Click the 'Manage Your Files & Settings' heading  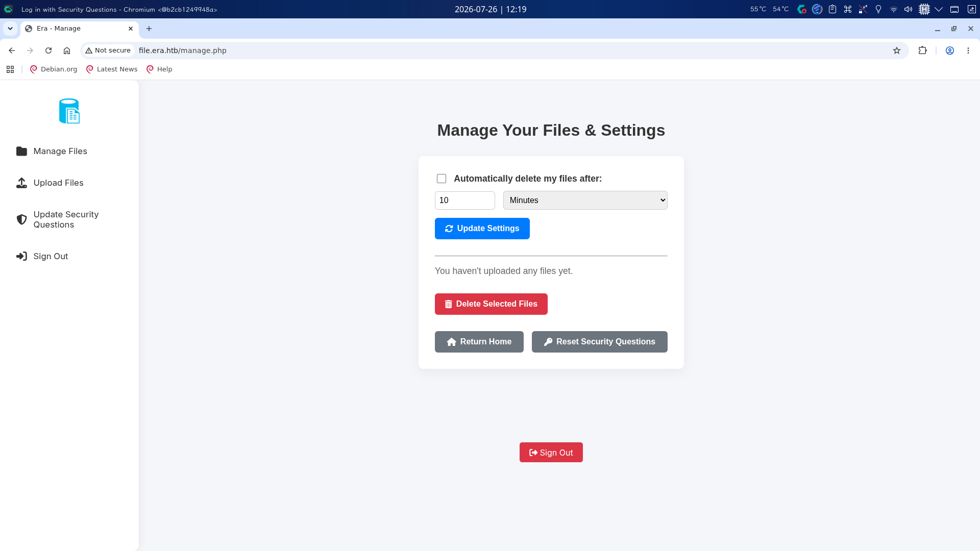pos(551,130)
